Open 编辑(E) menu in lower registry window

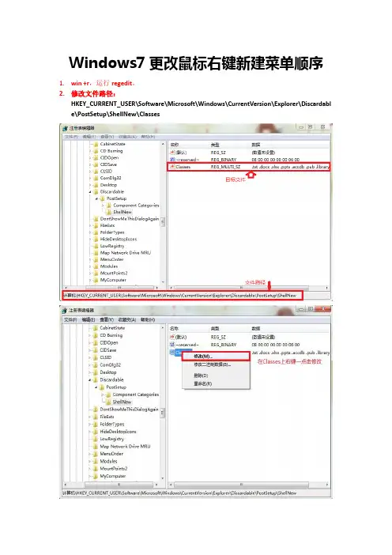point(89,319)
